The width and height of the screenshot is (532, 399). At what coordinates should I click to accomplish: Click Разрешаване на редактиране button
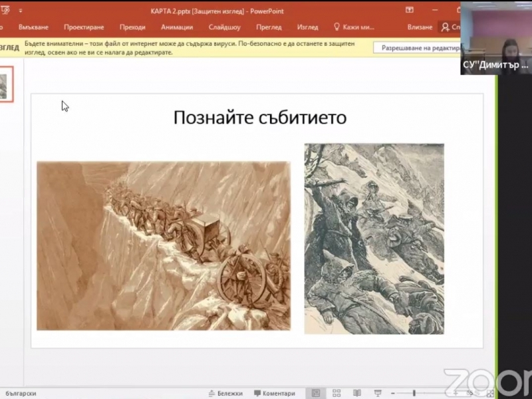click(x=417, y=48)
